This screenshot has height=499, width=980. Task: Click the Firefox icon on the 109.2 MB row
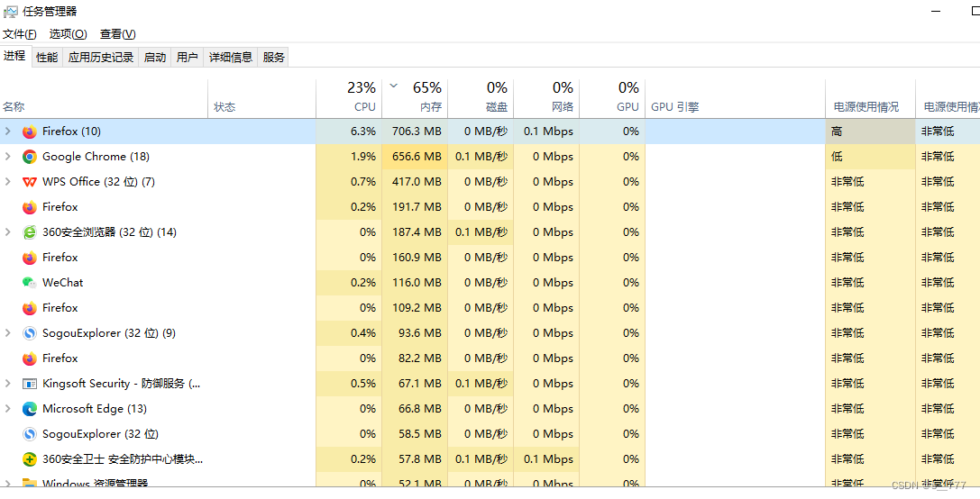pos(30,308)
